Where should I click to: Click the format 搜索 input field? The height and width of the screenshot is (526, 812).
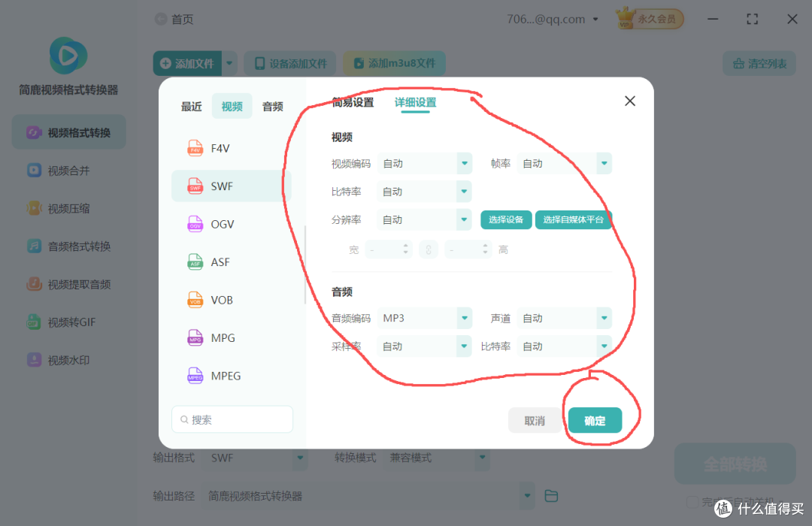coord(232,419)
